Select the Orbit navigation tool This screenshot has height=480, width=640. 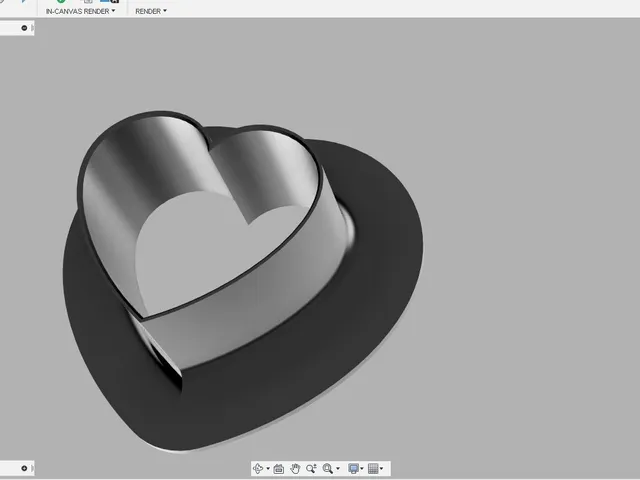tap(258, 469)
